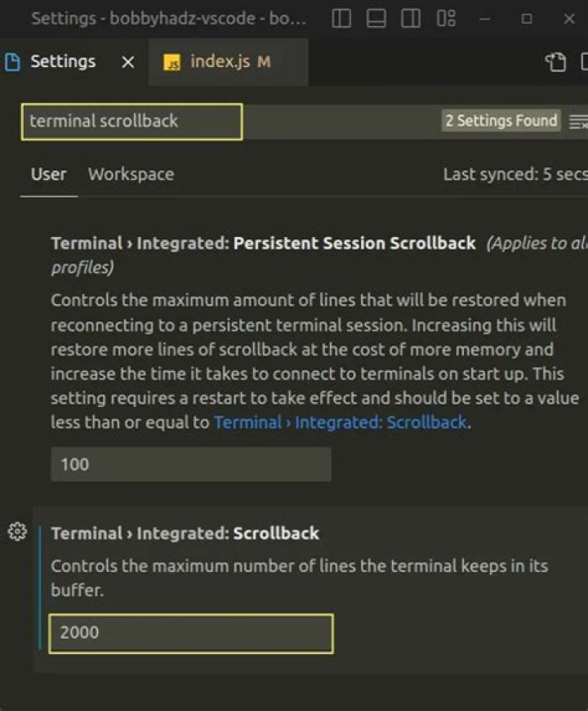Open the customize layout icon
Image resolution: width=588 pixels, height=711 pixels.
coord(446,19)
